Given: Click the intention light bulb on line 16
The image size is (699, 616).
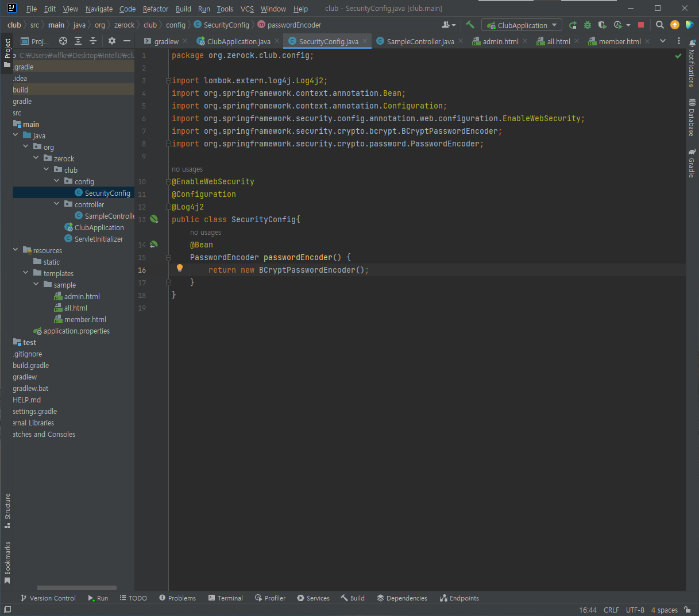Looking at the screenshot, I should [179, 268].
